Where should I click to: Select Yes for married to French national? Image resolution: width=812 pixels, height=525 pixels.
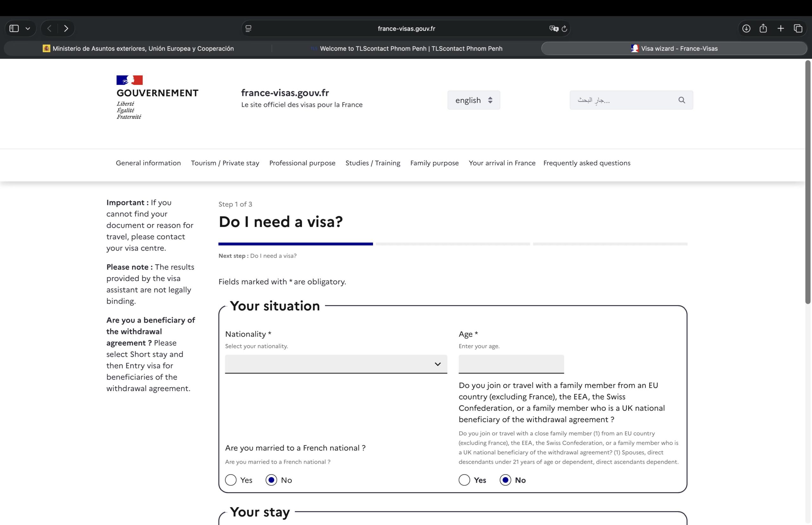[231, 480]
